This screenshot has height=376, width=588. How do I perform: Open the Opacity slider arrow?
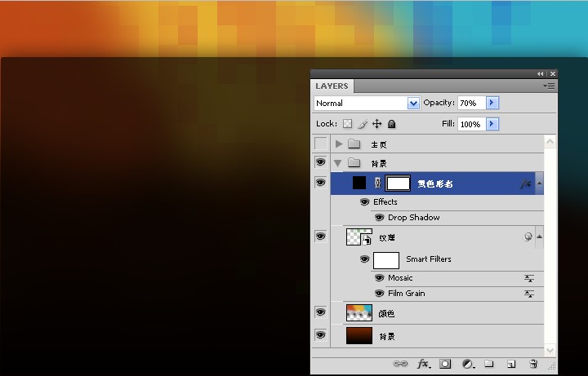coord(492,103)
